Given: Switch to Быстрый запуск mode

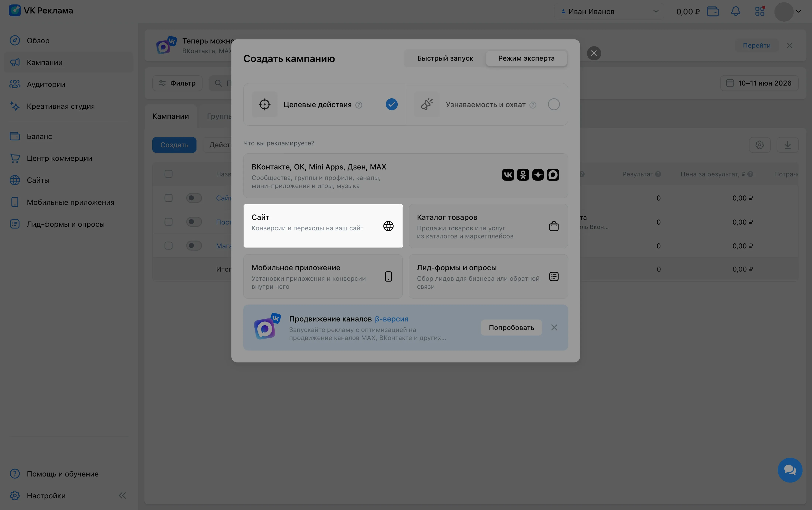Looking at the screenshot, I should click(445, 58).
